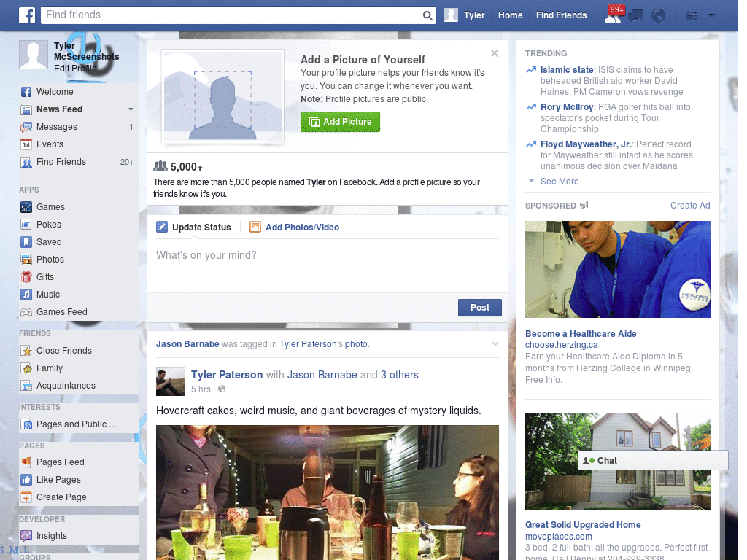
Task: Open the house ad image
Action: [x=617, y=461]
